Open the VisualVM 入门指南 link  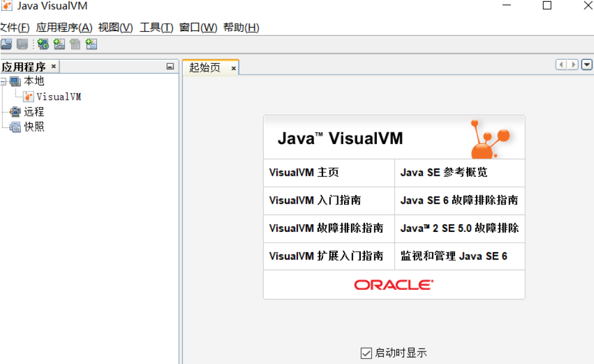(x=315, y=201)
